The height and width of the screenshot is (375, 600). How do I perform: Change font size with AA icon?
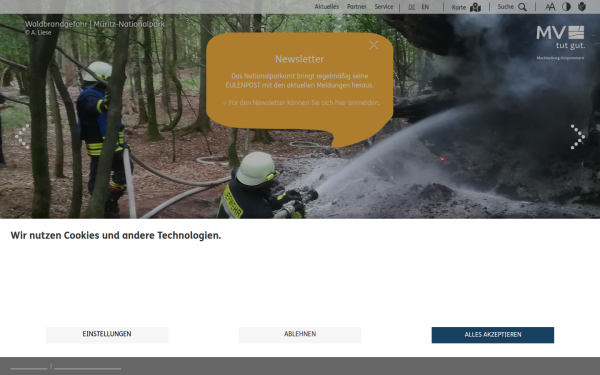tap(550, 7)
